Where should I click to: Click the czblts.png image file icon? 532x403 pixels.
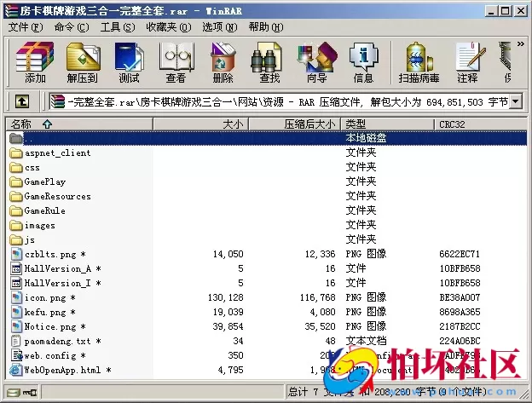16,254
